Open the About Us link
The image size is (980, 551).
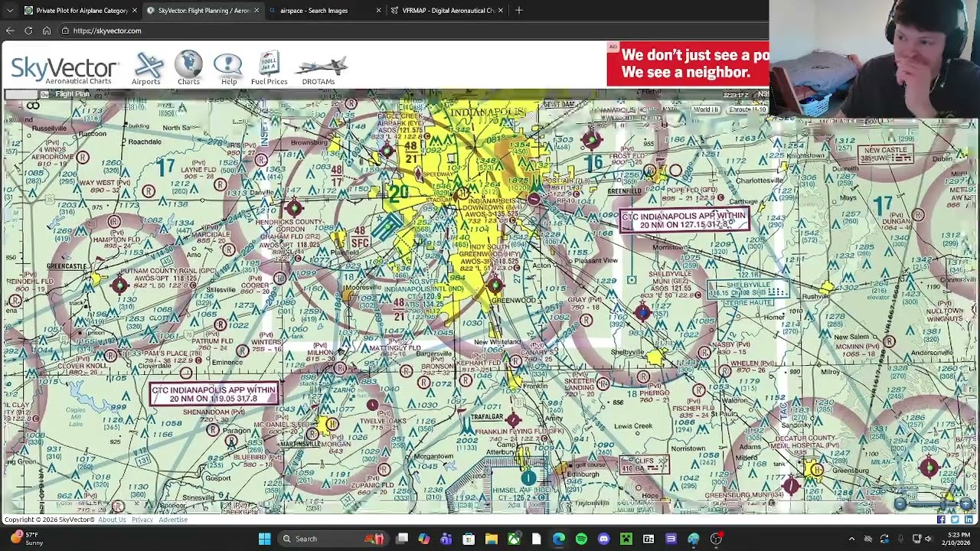[112, 520]
